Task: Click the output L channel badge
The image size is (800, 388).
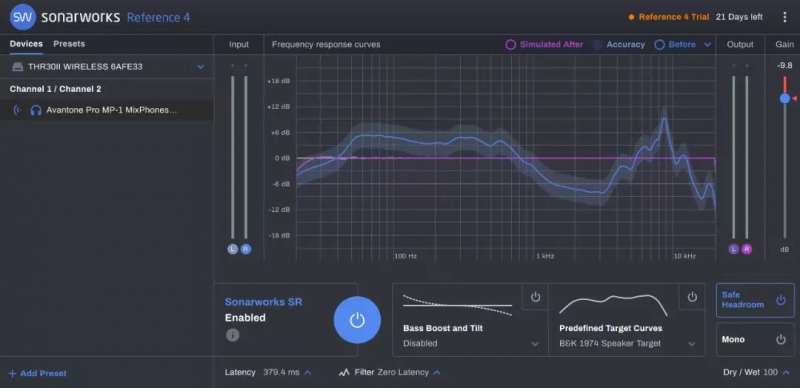Action: 734,249
